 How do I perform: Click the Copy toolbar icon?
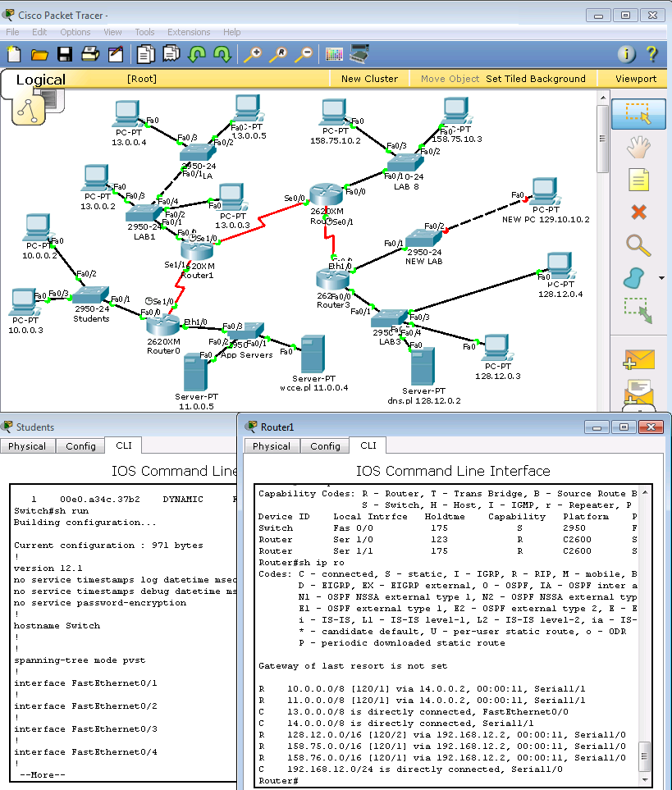pyautogui.click(x=145, y=54)
